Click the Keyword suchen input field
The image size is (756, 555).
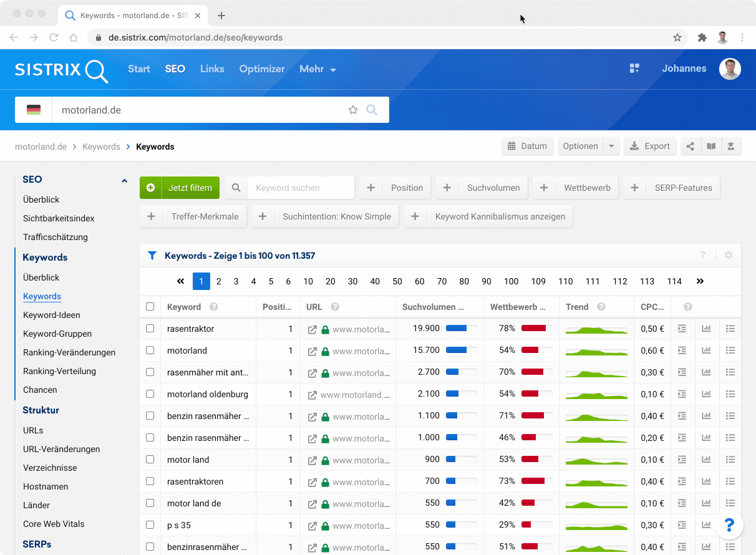coord(301,188)
